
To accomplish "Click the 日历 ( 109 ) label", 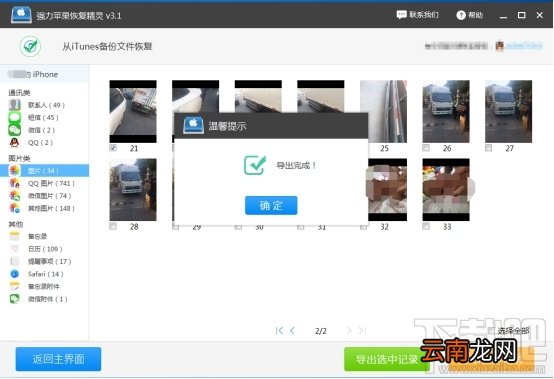I will point(45,249).
